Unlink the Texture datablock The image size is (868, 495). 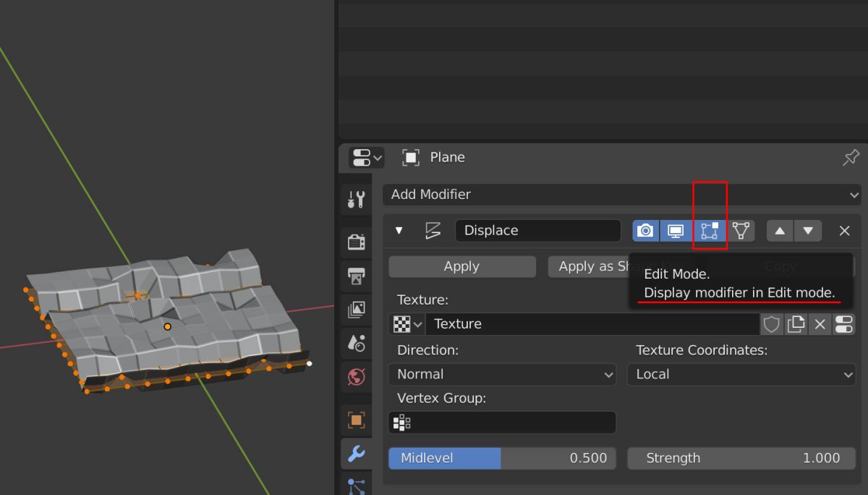[820, 324]
